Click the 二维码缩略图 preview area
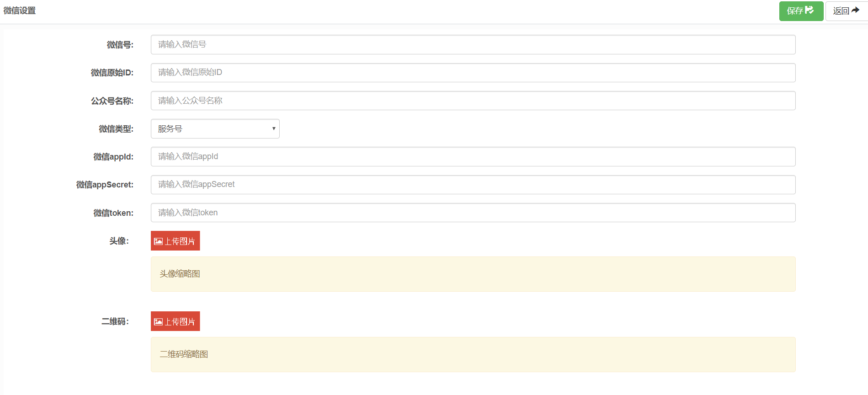Viewport: 868px width, 395px height. coord(473,355)
